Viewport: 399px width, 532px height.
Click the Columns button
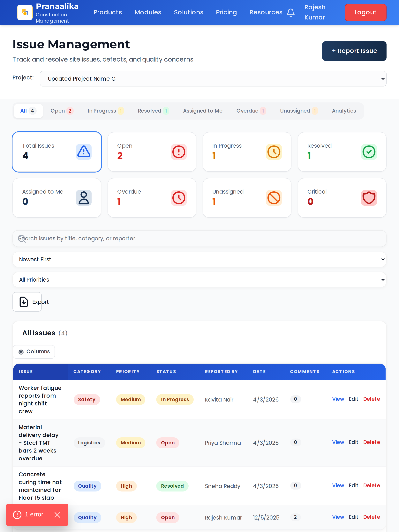click(x=34, y=352)
